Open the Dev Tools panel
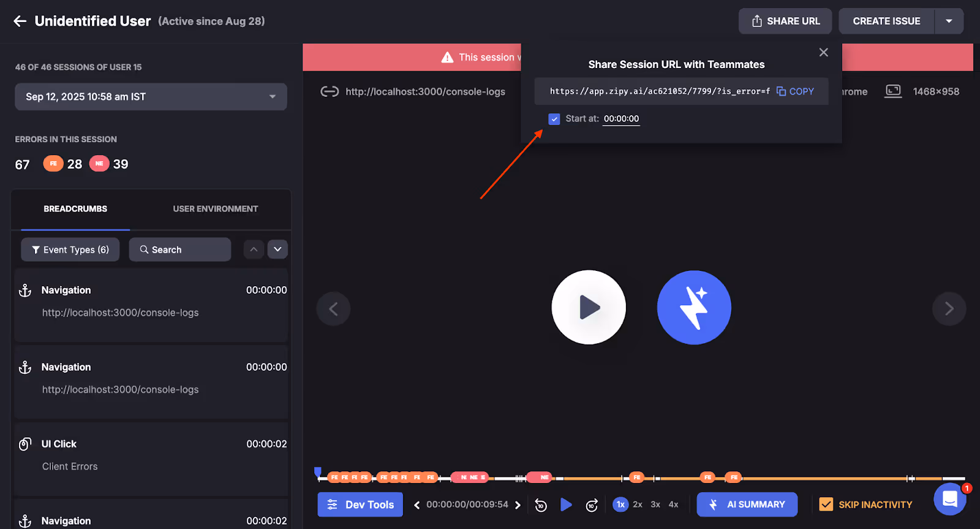The width and height of the screenshot is (980, 529). click(x=360, y=504)
